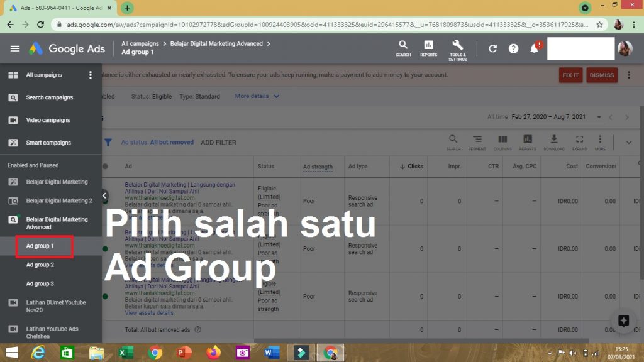
Task: Toggle the first ad's green status dot
Action: tap(105, 202)
